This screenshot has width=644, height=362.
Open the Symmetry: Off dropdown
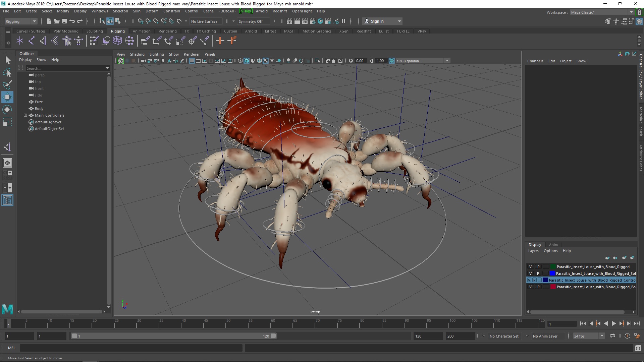(x=253, y=21)
